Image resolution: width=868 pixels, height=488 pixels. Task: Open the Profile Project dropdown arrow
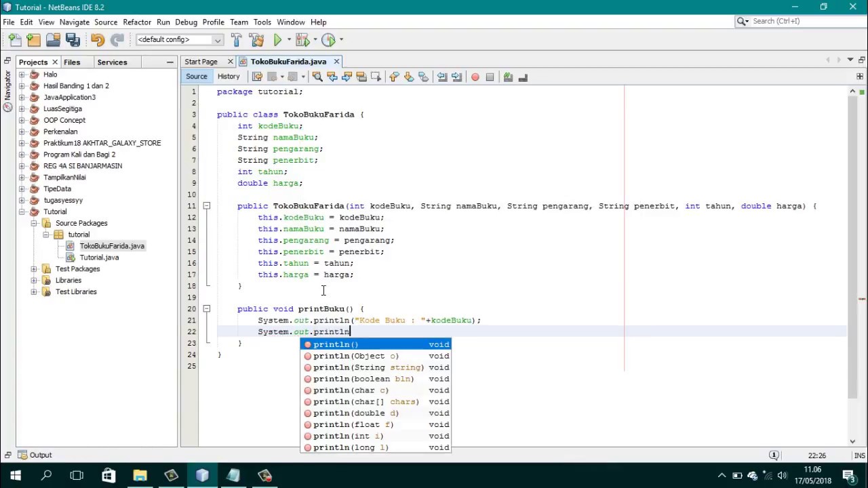coord(341,40)
